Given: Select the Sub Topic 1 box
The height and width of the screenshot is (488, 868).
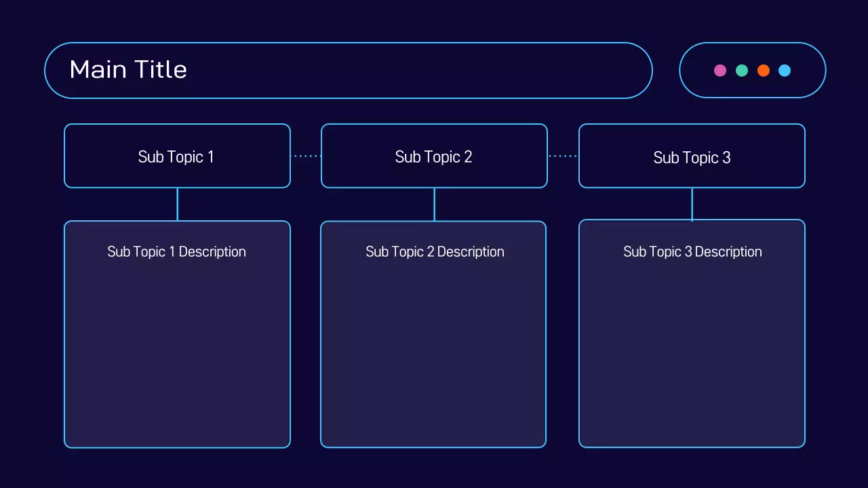Looking at the screenshot, I should (177, 157).
